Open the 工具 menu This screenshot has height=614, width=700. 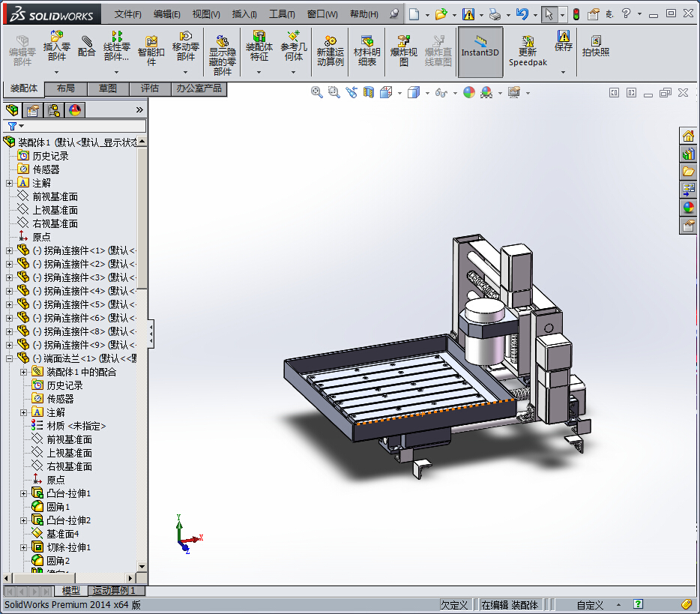[282, 14]
